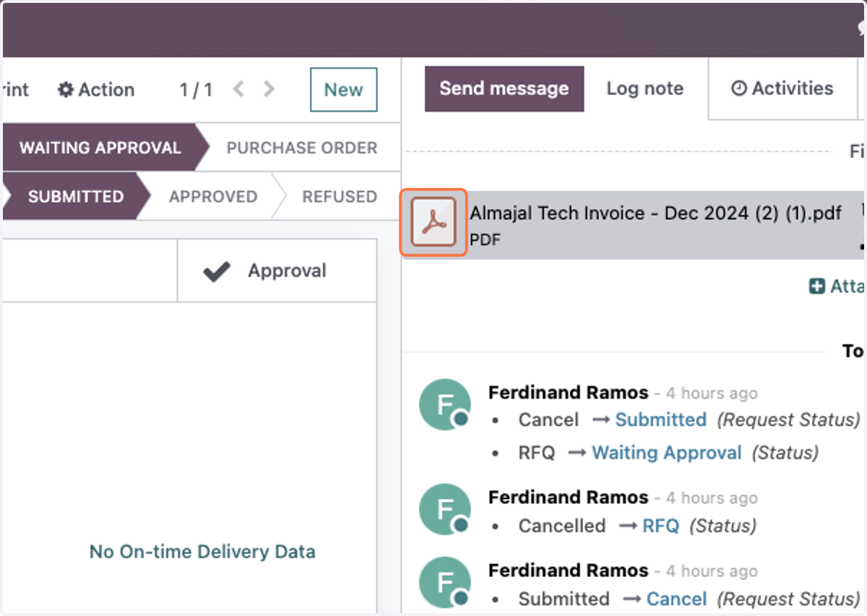Select the Purchase Order status stage
Image resolution: width=867 pixels, height=616 pixels.
point(302,147)
